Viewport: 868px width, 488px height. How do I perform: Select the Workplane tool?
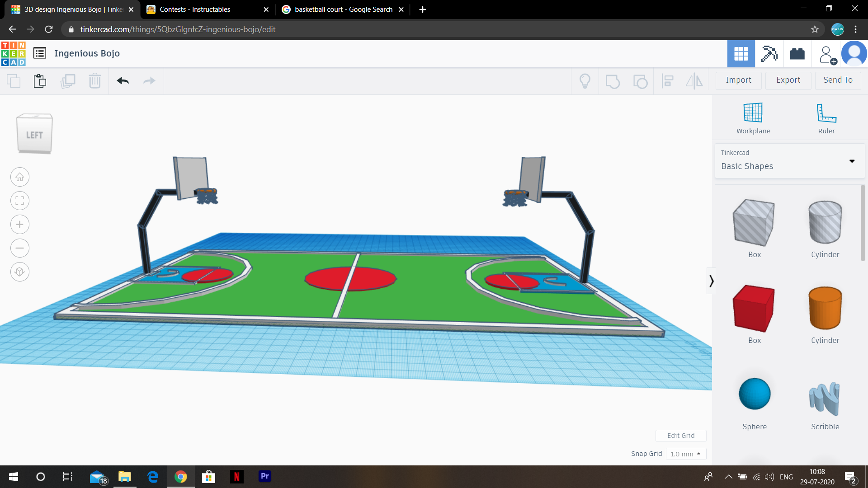(752, 117)
